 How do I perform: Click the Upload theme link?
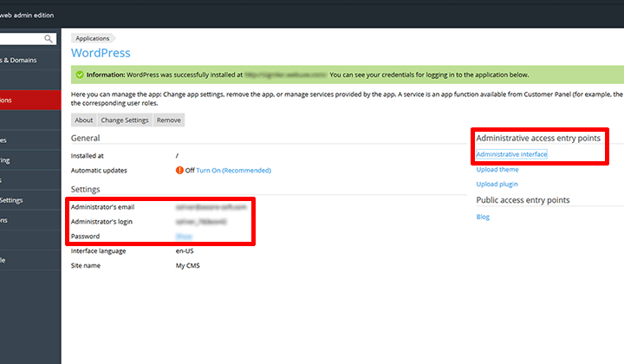point(497,169)
